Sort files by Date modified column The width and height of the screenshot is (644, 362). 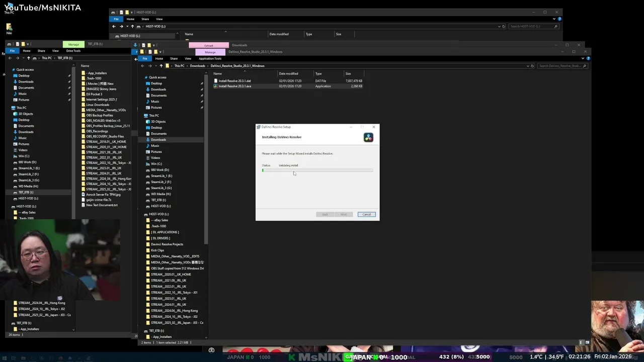point(289,73)
